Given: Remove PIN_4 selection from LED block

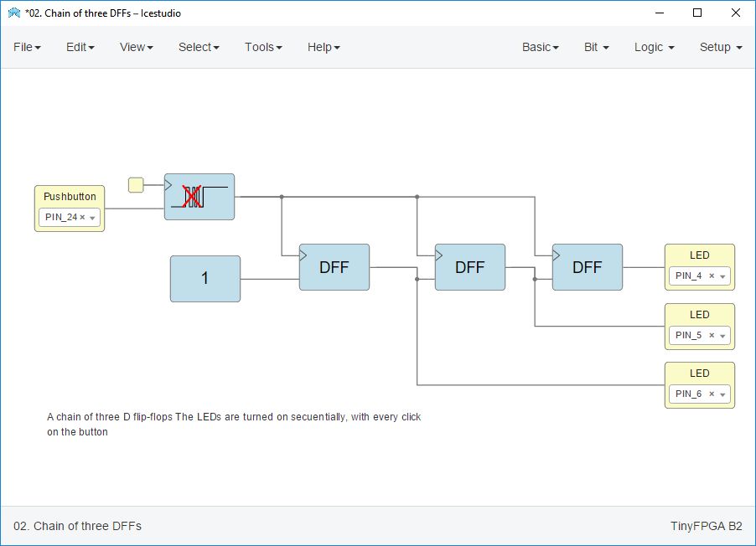Looking at the screenshot, I should point(712,276).
